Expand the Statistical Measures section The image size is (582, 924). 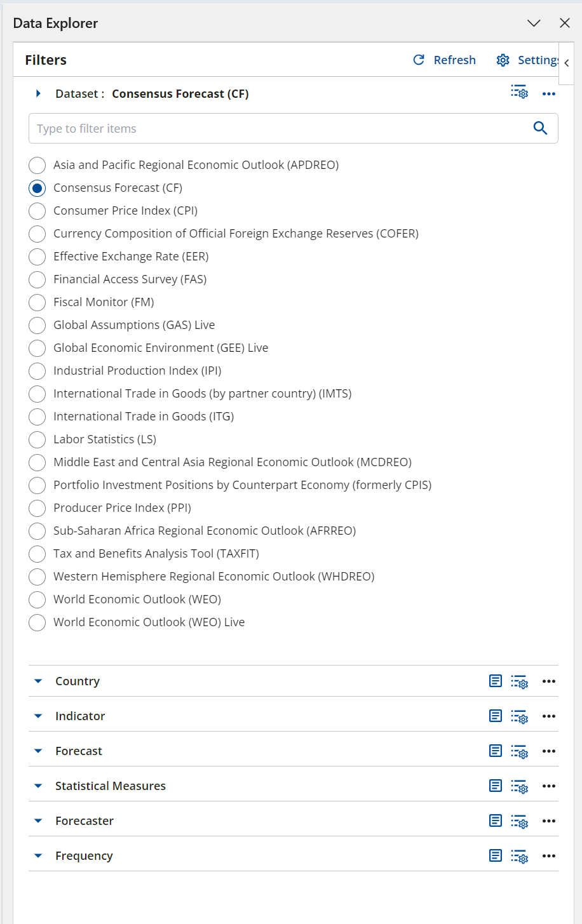38,786
